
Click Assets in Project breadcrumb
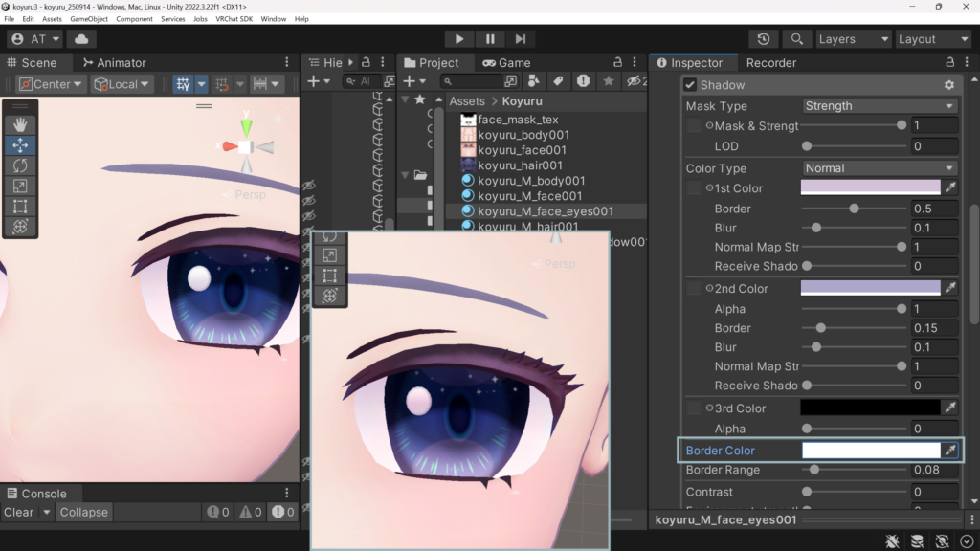(467, 100)
